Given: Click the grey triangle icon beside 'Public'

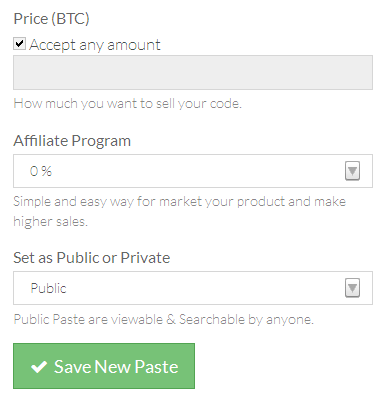Looking at the screenshot, I should [x=352, y=288].
